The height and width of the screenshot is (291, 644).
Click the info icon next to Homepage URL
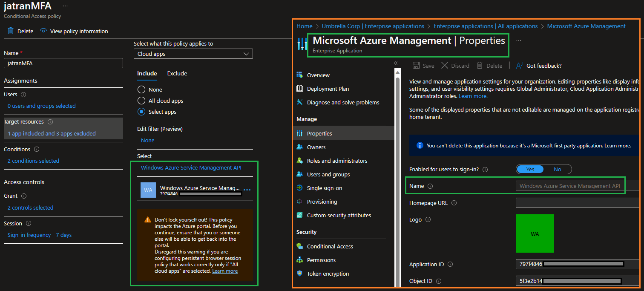point(454,203)
